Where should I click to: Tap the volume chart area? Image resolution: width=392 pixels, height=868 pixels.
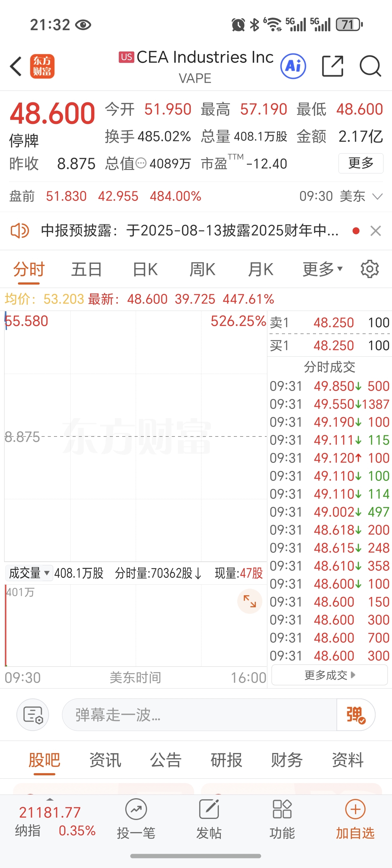point(136,625)
